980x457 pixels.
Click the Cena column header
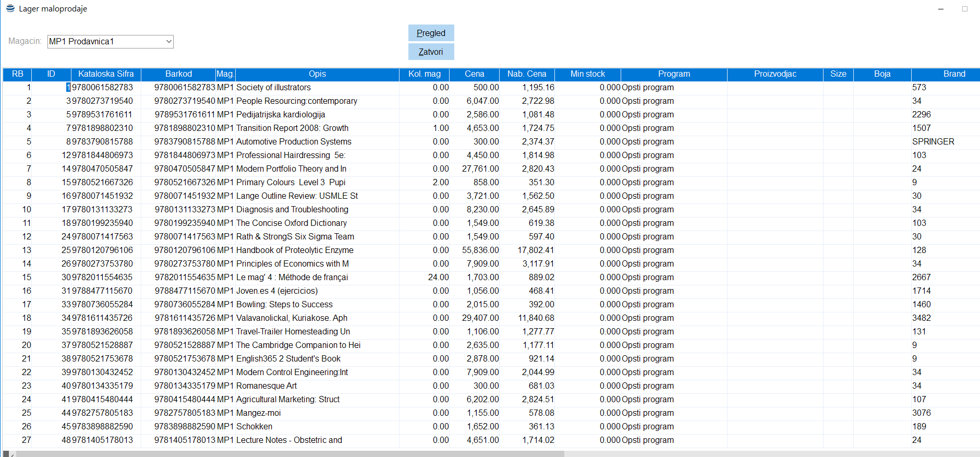coord(474,74)
